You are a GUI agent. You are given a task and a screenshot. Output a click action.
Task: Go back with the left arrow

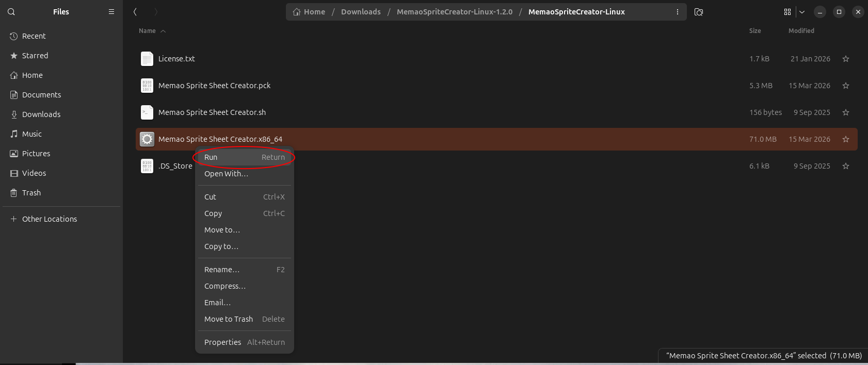point(135,12)
